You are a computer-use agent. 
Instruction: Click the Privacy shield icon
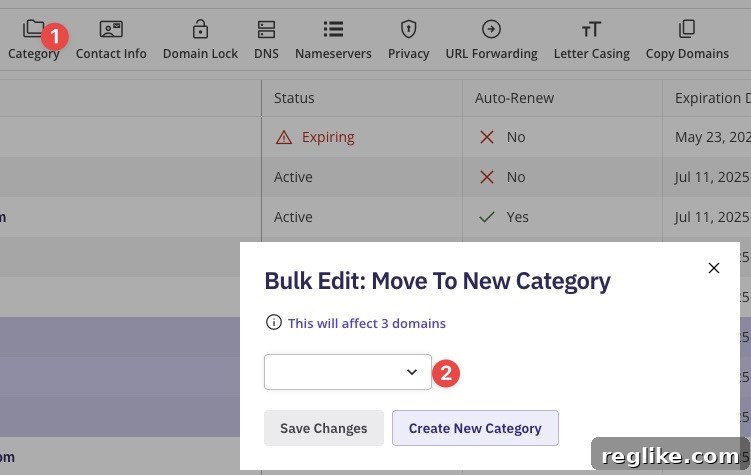point(409,29)
